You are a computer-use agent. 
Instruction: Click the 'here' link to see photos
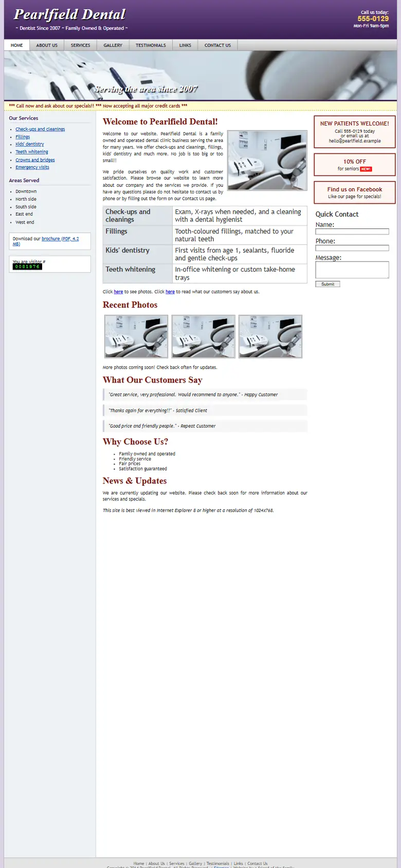point(118,292)
